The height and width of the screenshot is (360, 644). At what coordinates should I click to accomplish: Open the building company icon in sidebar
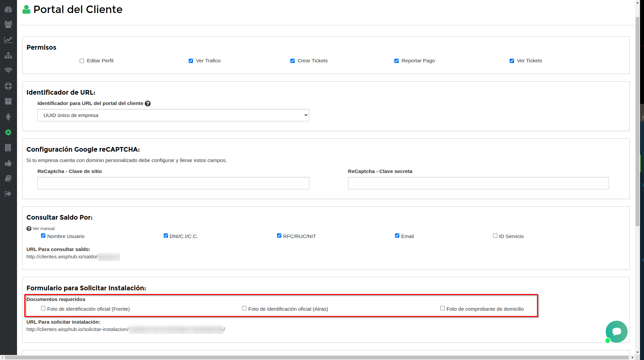[x=8, y=148]
